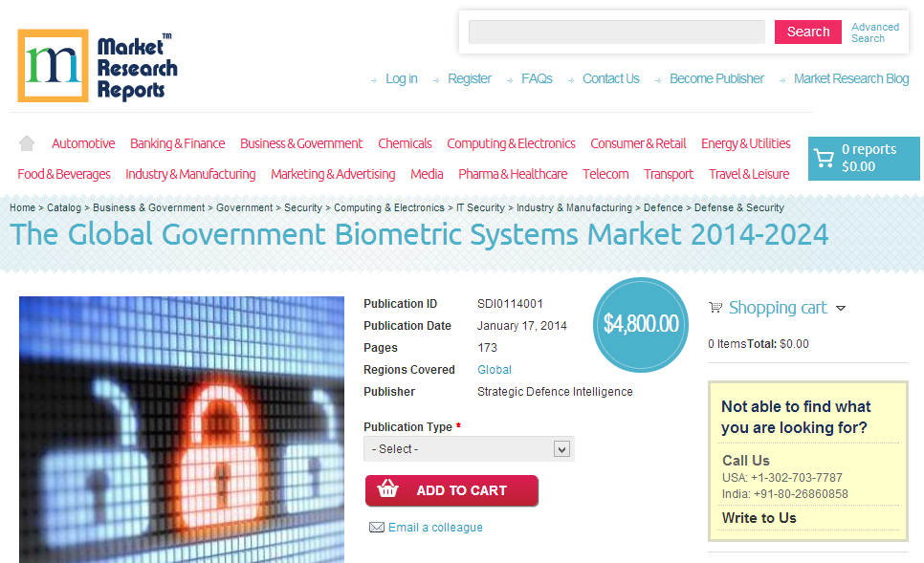Click the envelope icon beside Email a colleague

click(x=377, y=527)
